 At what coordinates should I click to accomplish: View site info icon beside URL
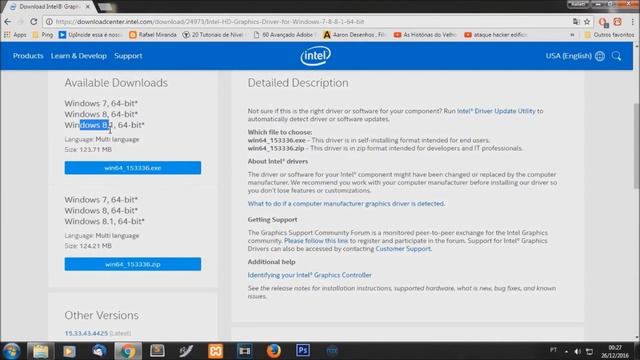pos(49,22)
